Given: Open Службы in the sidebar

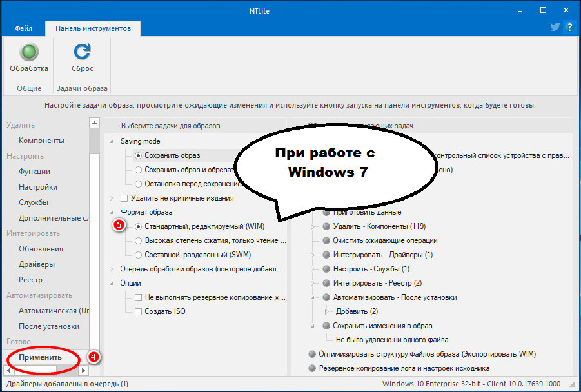Looking at the screenshot, I should [34, 202].
